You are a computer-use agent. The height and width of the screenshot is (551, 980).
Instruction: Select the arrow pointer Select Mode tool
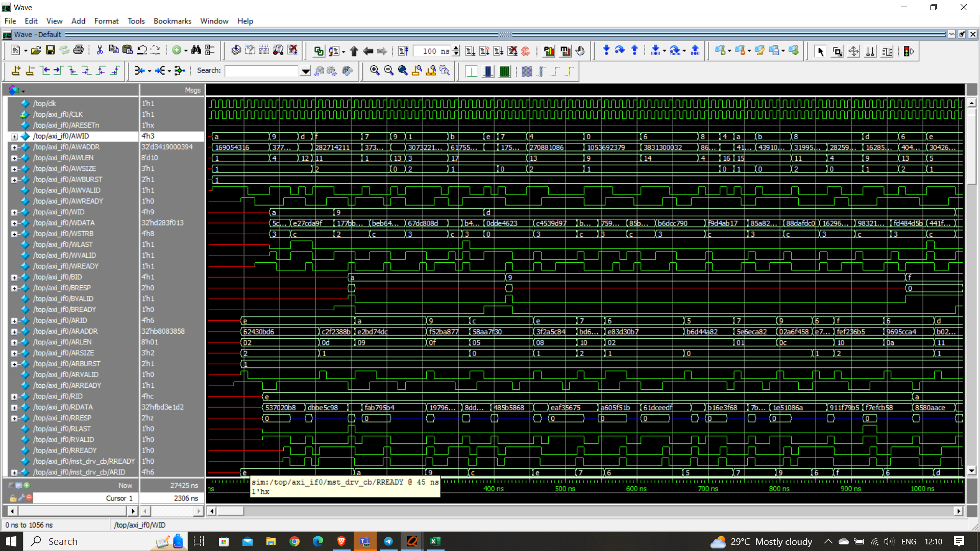(x=820, y=51)
